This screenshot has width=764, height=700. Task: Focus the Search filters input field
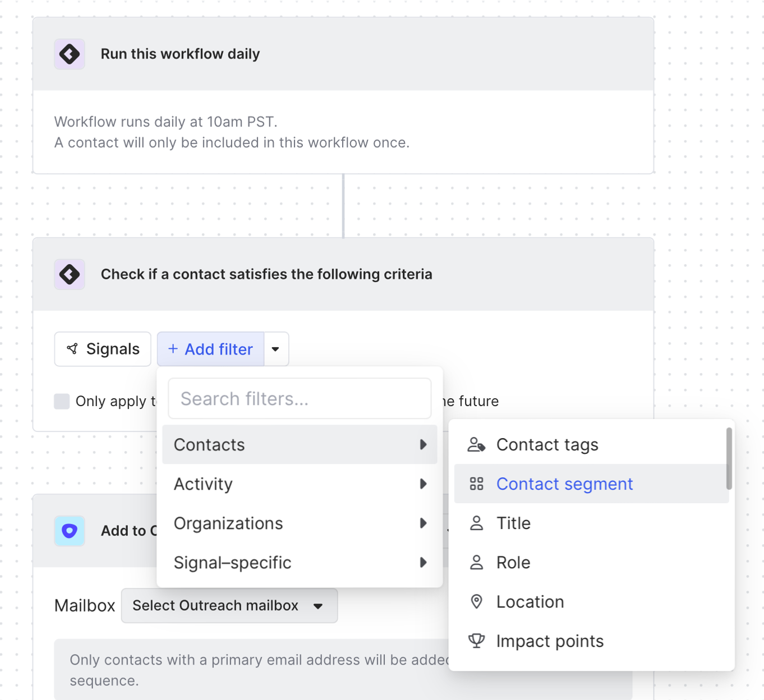coord(300,398)
